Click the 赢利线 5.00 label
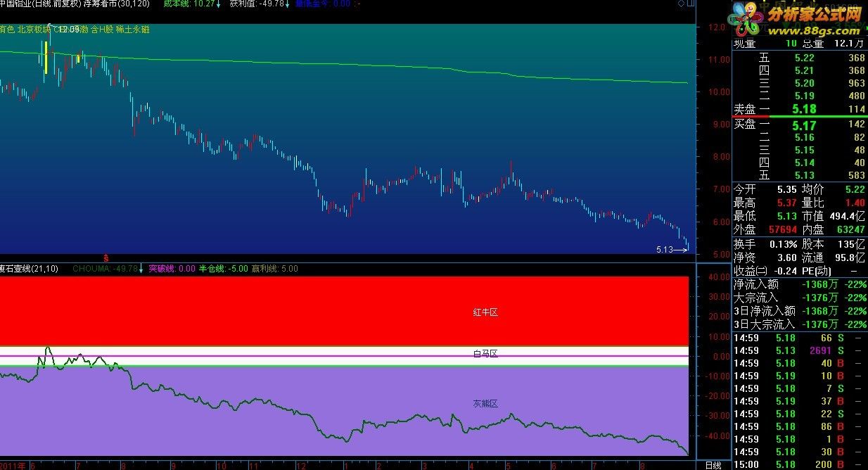This screenshot has height=470, width=868. pos(275,269)
